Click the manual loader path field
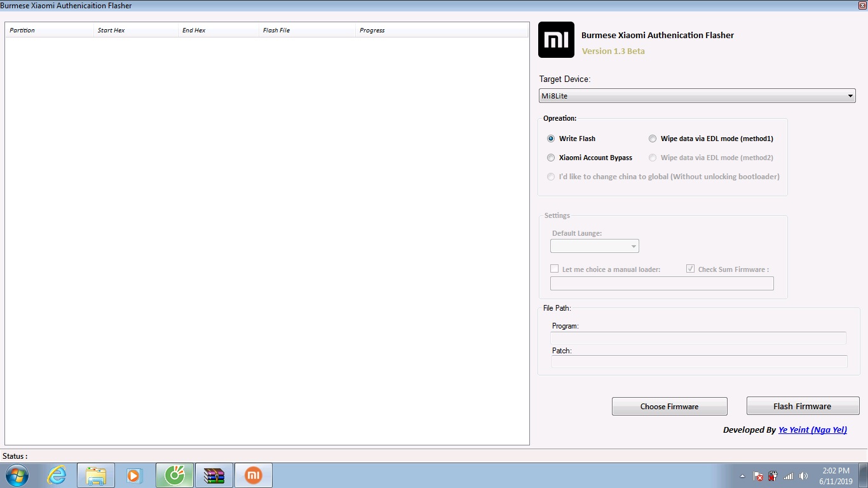Image resolution: width=868 pixels, height=488 pixels. tap(662, 283)
